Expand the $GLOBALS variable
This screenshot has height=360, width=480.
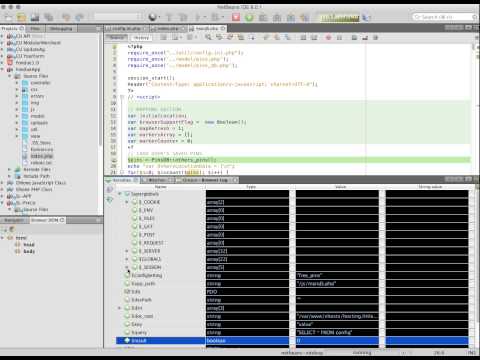pos(127,259)
